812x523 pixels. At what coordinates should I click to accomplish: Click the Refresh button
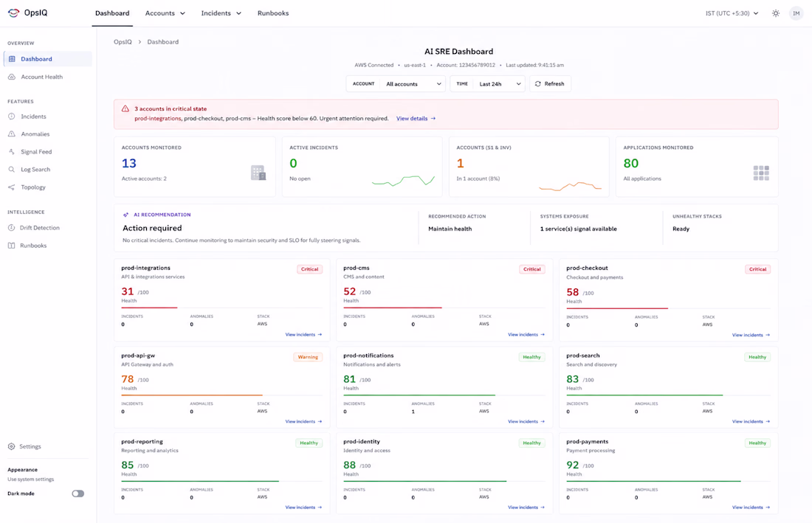(550, 84)
